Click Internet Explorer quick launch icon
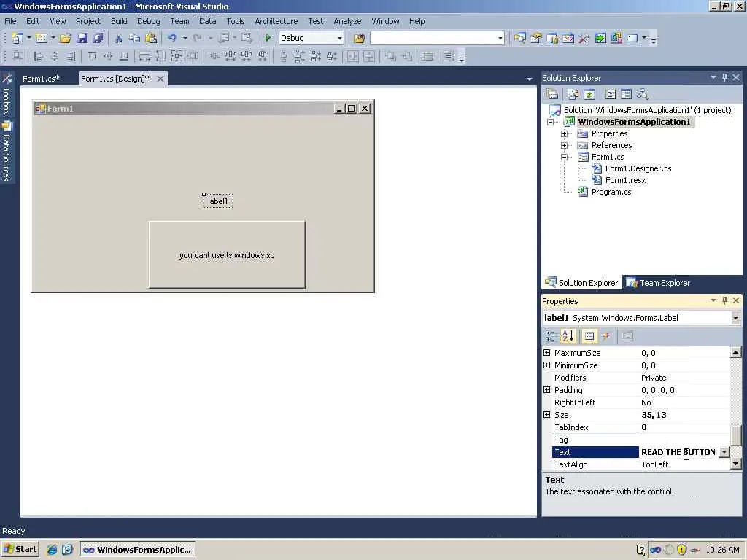The width and height of the screenshot is (747, 560). click(52, 550)
